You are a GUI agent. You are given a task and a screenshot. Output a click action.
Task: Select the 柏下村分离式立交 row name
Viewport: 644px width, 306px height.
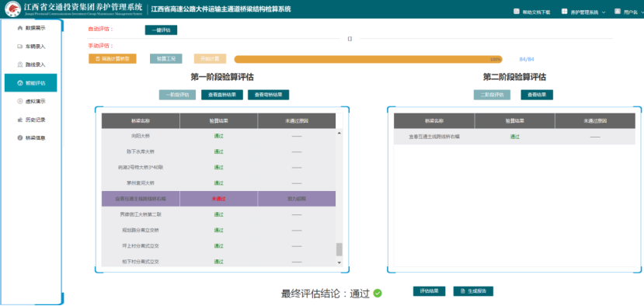coord(141,262)
